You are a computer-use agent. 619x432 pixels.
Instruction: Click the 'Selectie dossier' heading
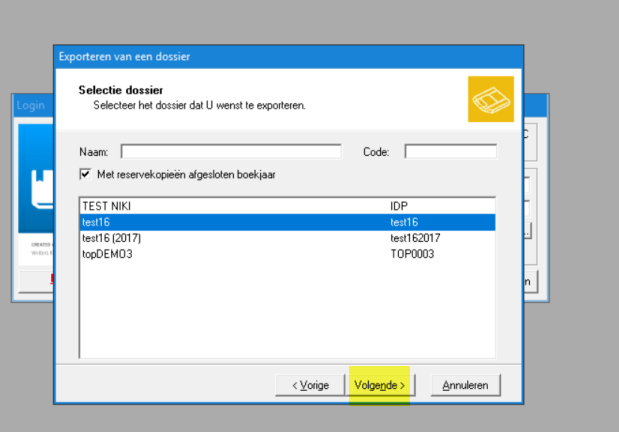tap(121, 91)
